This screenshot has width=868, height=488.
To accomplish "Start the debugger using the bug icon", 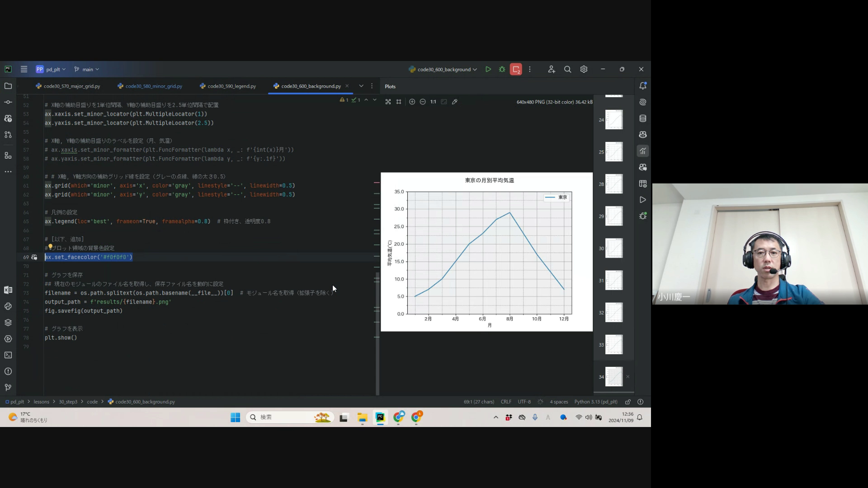I will [502, 69].
